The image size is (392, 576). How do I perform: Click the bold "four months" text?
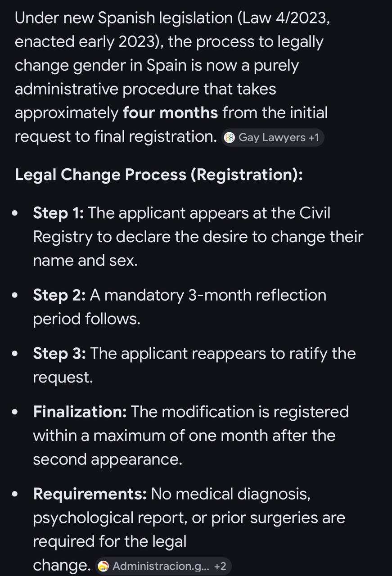pos(170,112)
